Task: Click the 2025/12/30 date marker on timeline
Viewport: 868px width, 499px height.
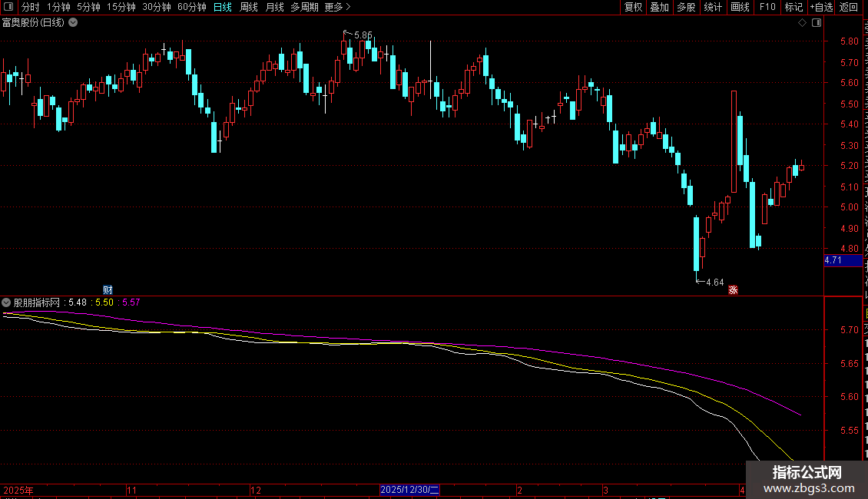Action: (x=409, y=490)
